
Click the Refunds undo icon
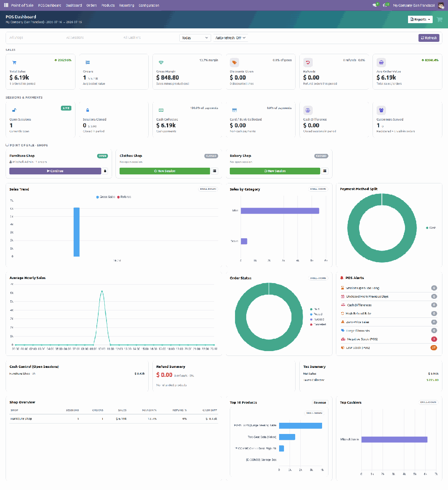point(308,62)
